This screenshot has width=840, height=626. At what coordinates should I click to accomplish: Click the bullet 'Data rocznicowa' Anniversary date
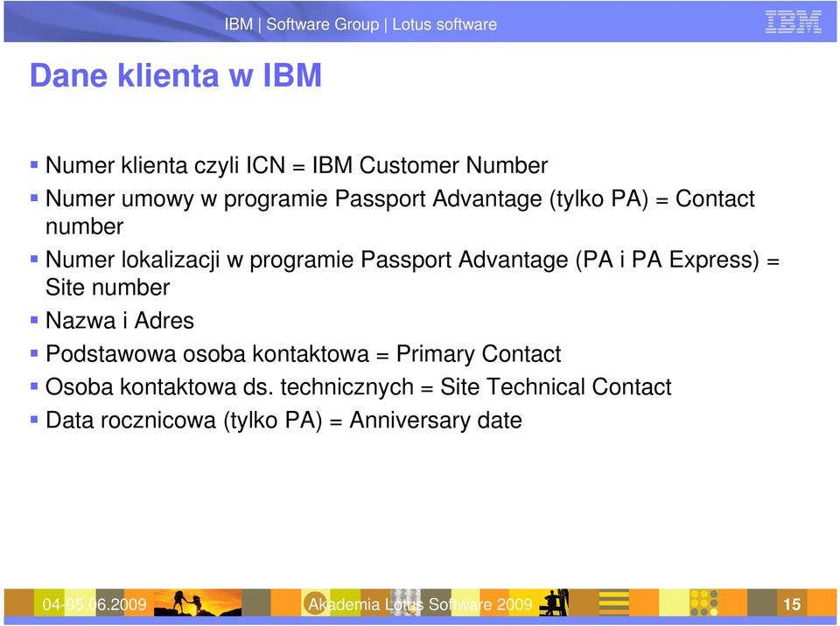[283, 420]
